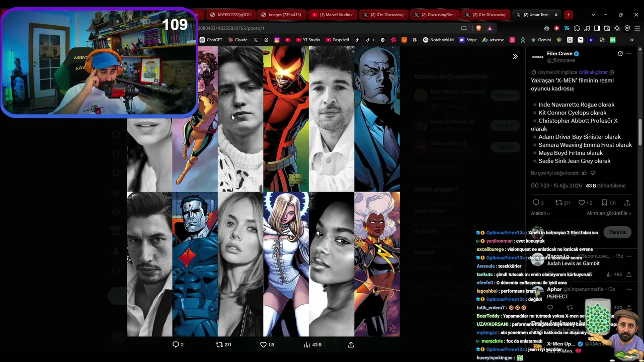Click the address bar URL
This screenshot has width=644, height=362.
pyautogui.click(x=231, y=28)
